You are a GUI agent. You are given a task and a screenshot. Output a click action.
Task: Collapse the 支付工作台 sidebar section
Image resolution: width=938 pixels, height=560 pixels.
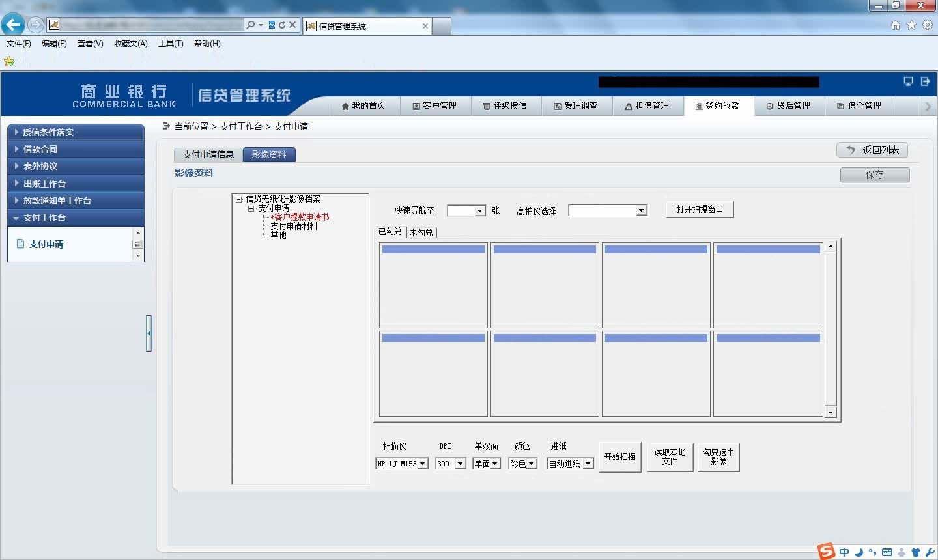[x=76, y=217]
